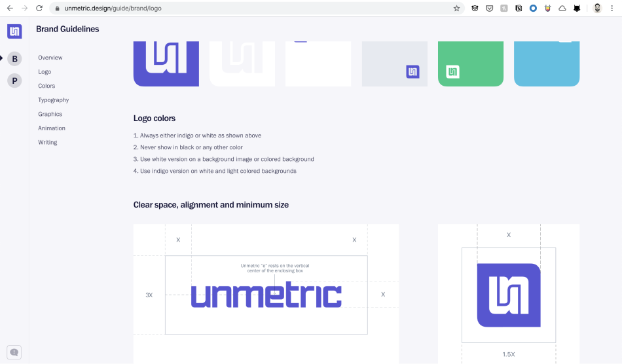622x364 pixels.
Task: Open the Colors section
Action: pyautogui.click(x=46, y=86)
